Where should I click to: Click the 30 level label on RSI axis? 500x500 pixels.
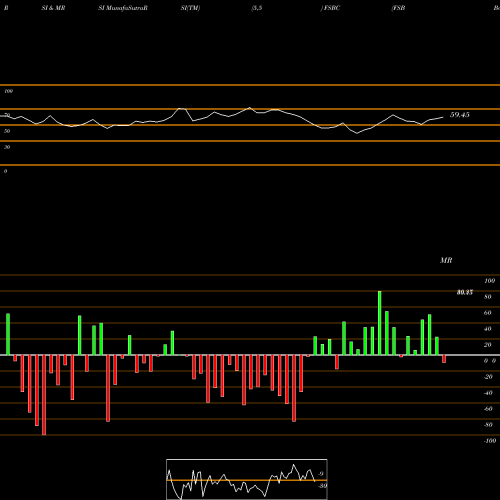7,147
